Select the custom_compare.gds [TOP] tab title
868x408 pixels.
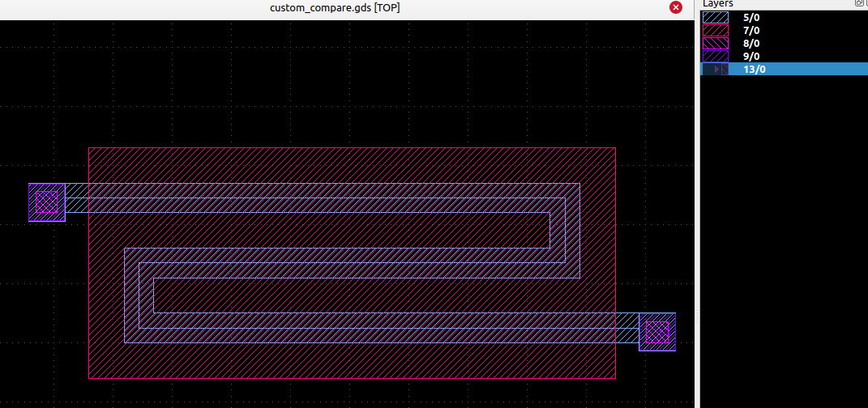335,8
